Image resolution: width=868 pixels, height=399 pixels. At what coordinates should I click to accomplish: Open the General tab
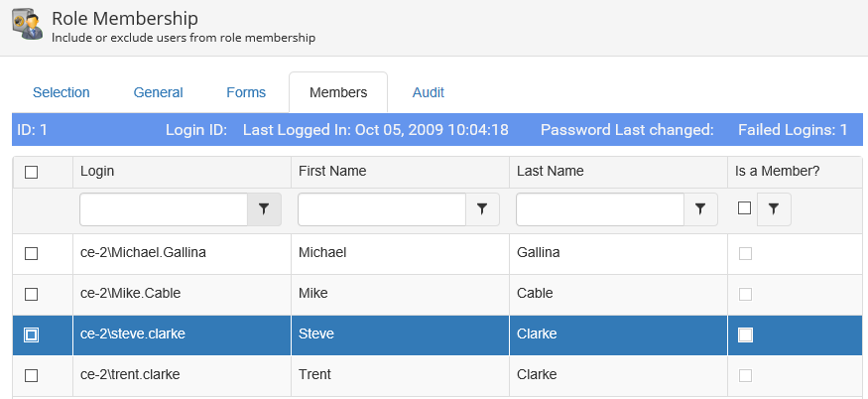click(159, 92)
